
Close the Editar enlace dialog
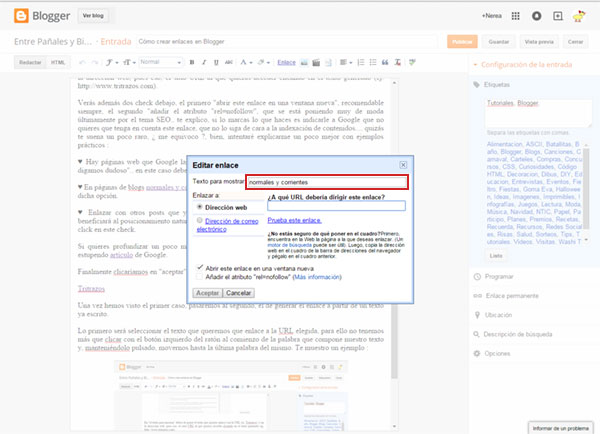tap(403, 165)
